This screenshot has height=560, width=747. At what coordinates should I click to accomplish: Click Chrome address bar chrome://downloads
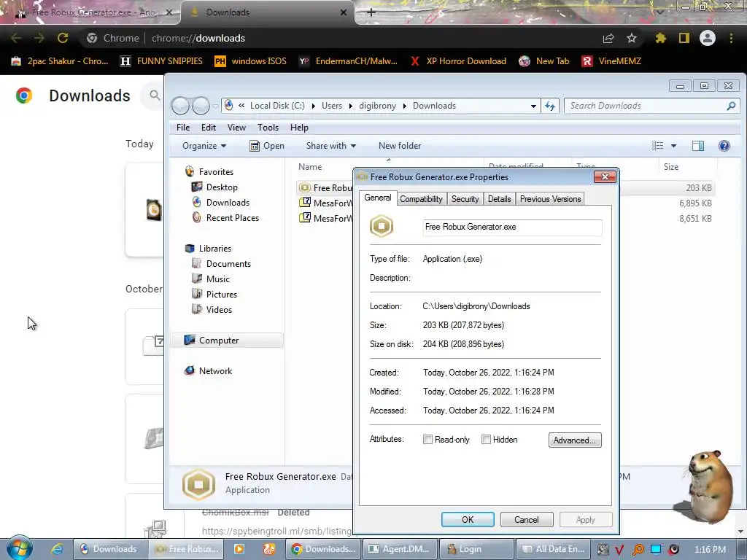[198, 38]
